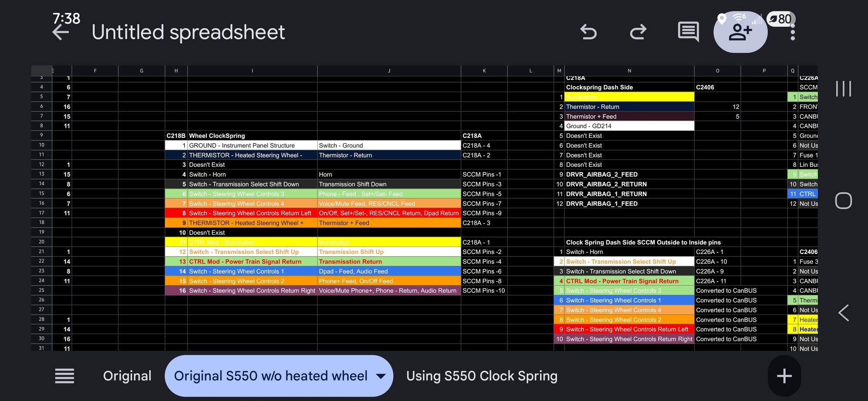Share the spreadsheet with others
Screen dimensions: 868x401
740,32
